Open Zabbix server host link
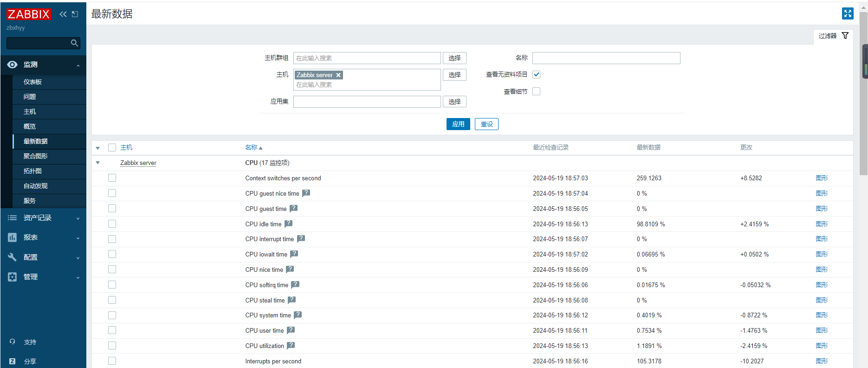Viewport: 868px width, 368px height. (x=138, y=163)
